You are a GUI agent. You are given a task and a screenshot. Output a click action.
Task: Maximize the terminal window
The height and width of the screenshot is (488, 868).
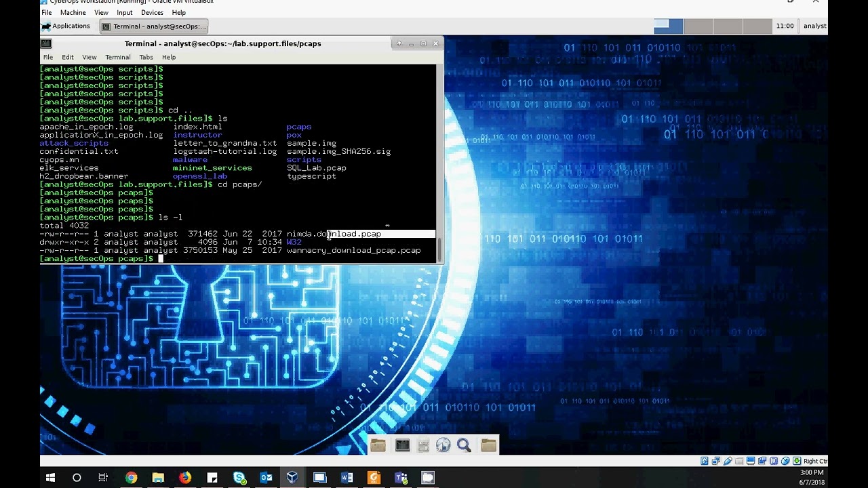coord(423,43)
